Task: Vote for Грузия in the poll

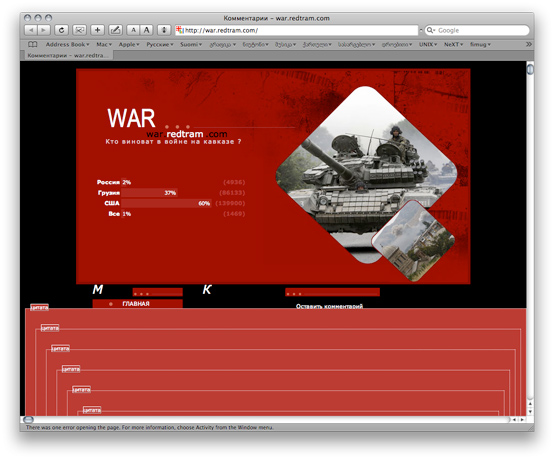Action: 109,193
